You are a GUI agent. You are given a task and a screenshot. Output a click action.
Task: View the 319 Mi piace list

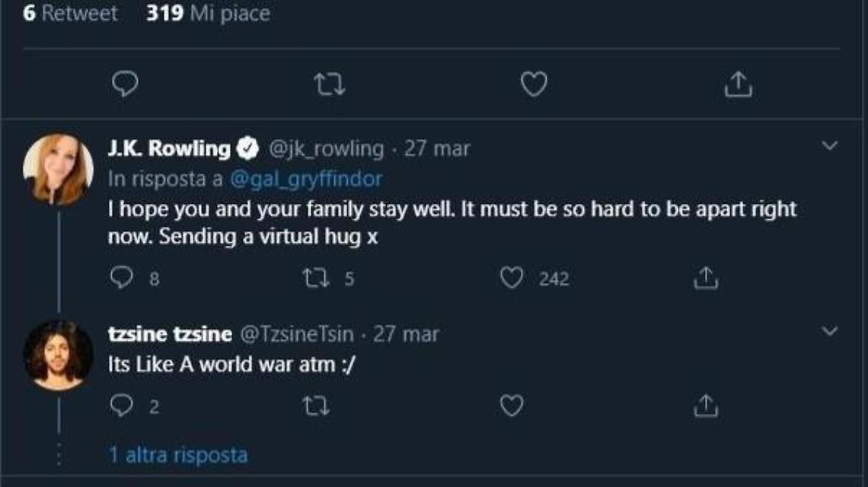pyautogui.click(x=208, y=13)
